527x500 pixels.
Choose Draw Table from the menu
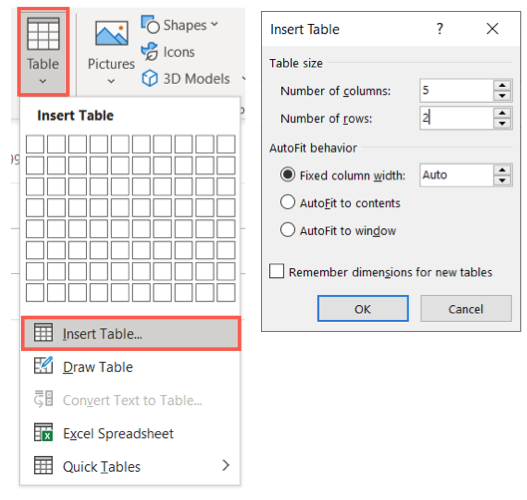pyautogui.click(x=131, y=367)
